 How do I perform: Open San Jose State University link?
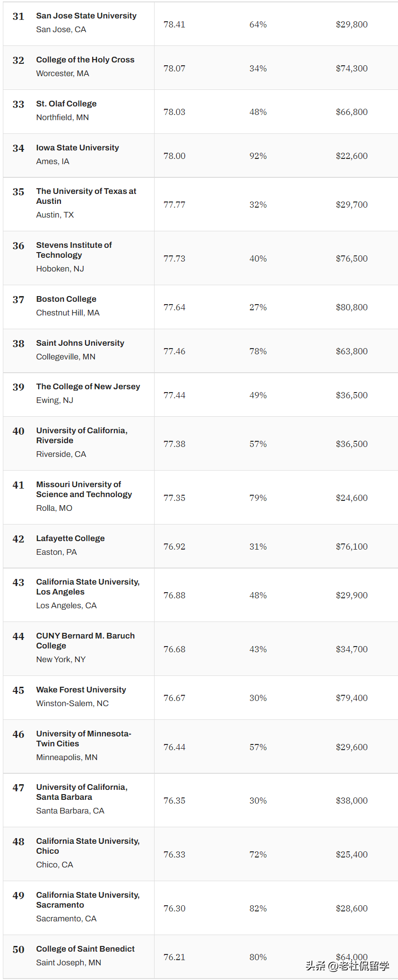(x=86, y=16)
